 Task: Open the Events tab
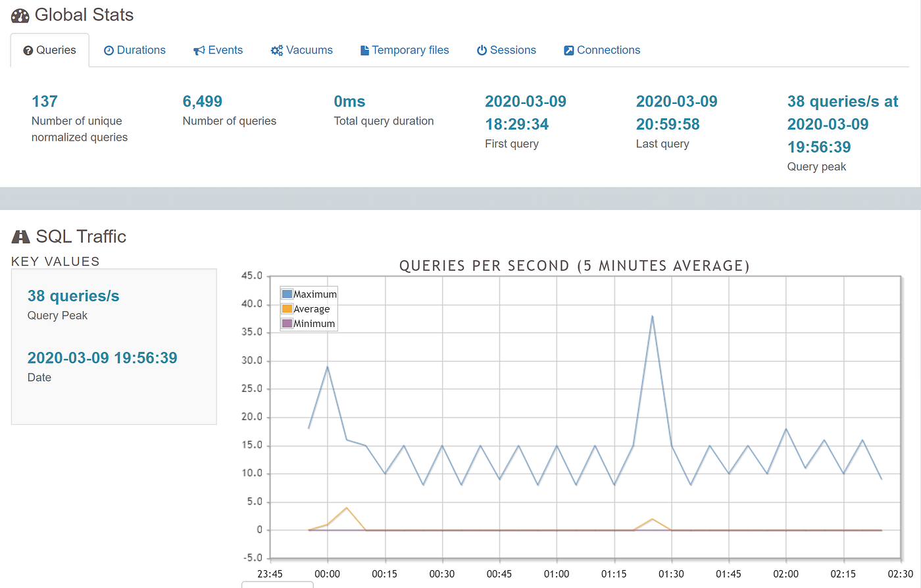(218, 50)
